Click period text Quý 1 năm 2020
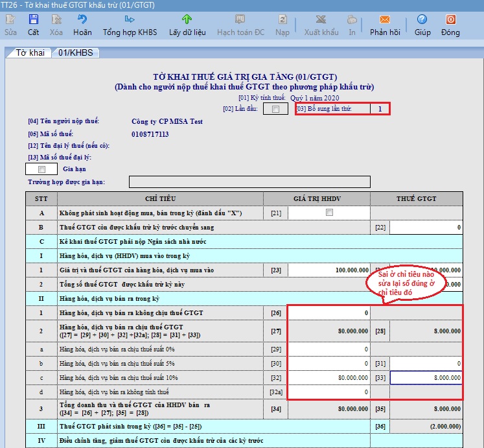The height and width of the screenshot is (448, 484). (314, 98)
